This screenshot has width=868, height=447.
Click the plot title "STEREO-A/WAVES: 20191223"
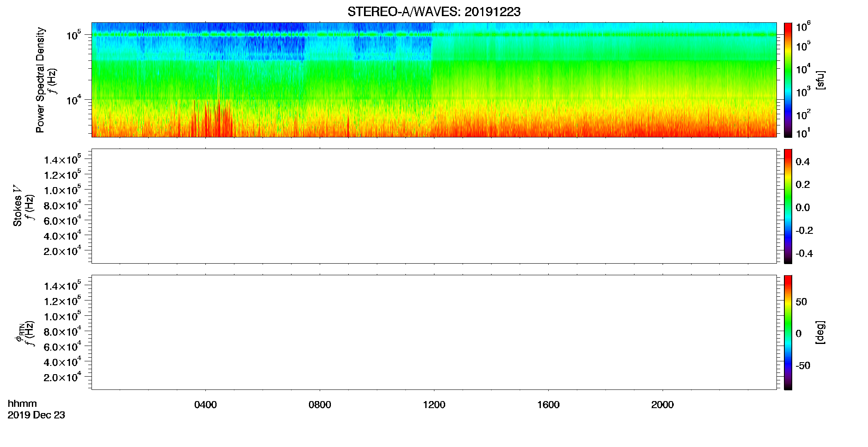[x=434, y=12]
